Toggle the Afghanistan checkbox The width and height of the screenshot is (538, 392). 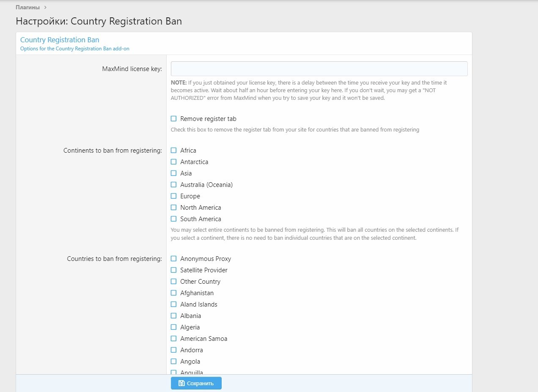173,293
